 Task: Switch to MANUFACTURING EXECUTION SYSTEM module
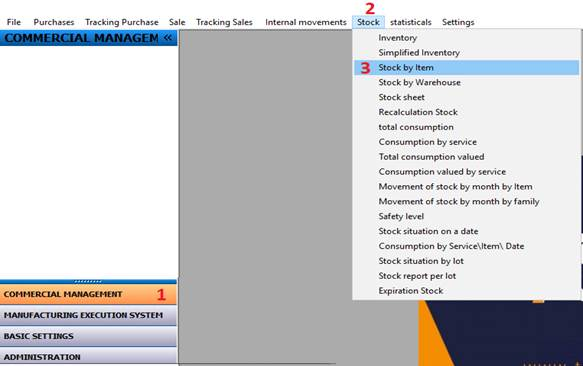coord(88,315)
